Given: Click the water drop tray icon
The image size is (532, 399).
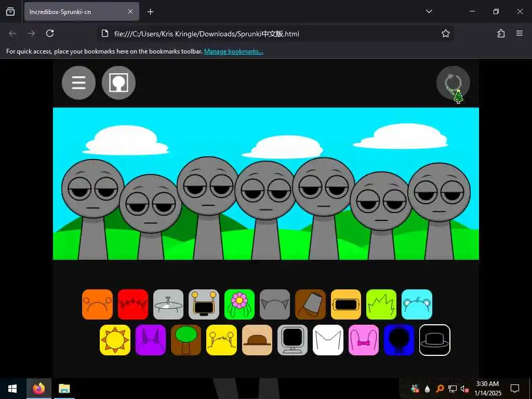Looking at the screenshot, I should [427, 389].
